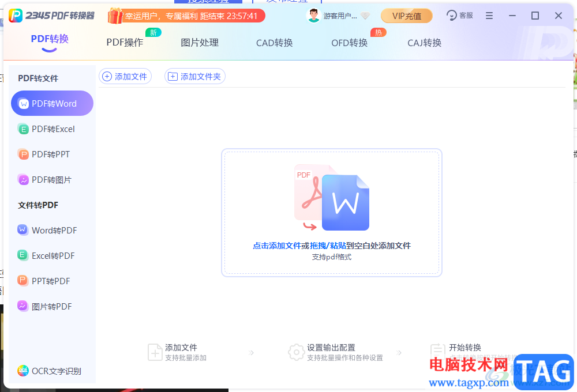Click the Word icon beside PDF转Word
Viewport: 577px width, 392px height.
coord(24,104)
